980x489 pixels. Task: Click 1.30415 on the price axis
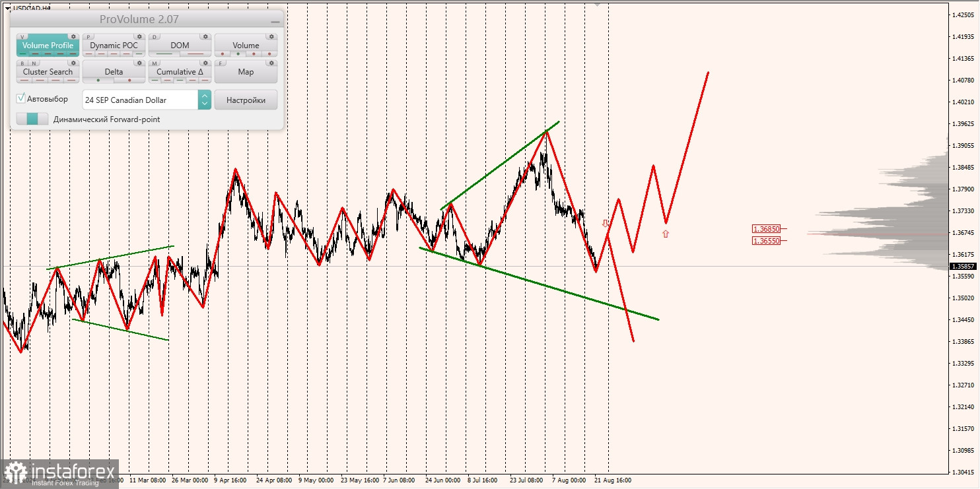pos(963,473)
